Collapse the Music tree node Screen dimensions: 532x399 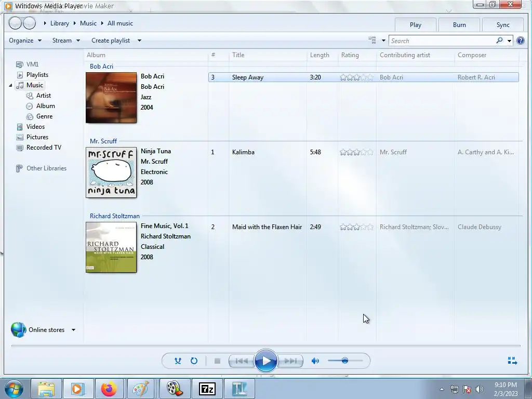click(10, 86)
